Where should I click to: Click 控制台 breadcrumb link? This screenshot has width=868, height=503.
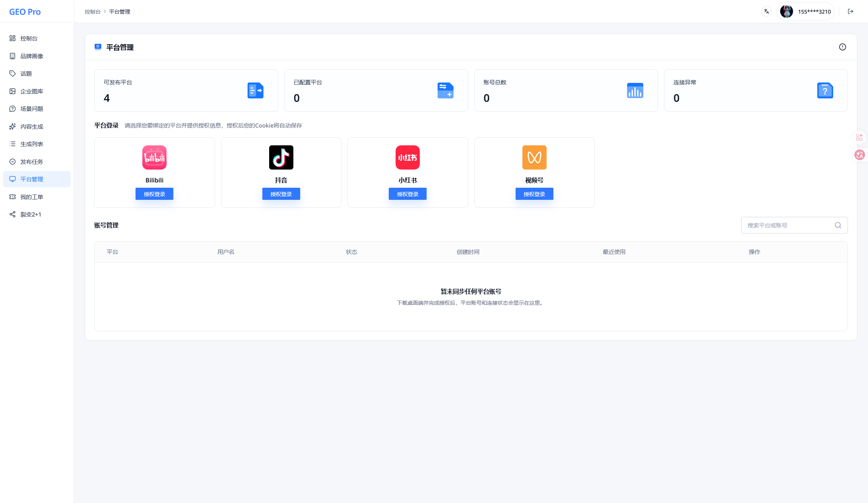tap(92, 12)
